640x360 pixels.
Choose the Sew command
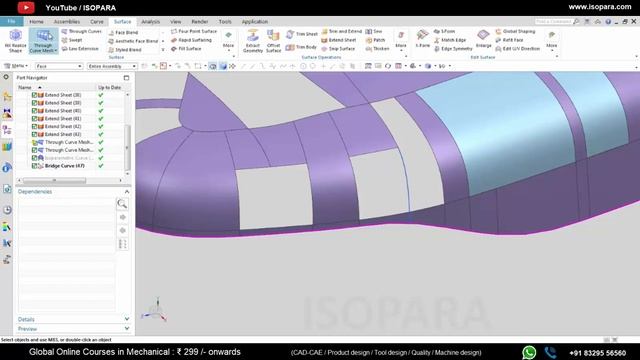tap(374, 31)
